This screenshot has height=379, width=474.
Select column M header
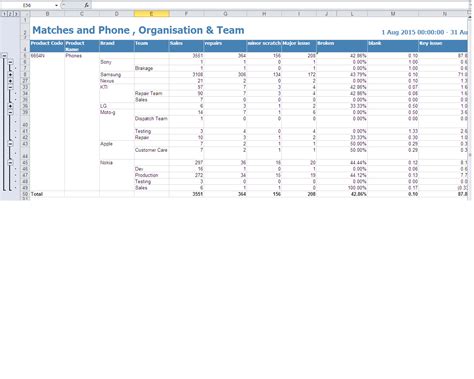pyautogui.click(x=393, y=14)
